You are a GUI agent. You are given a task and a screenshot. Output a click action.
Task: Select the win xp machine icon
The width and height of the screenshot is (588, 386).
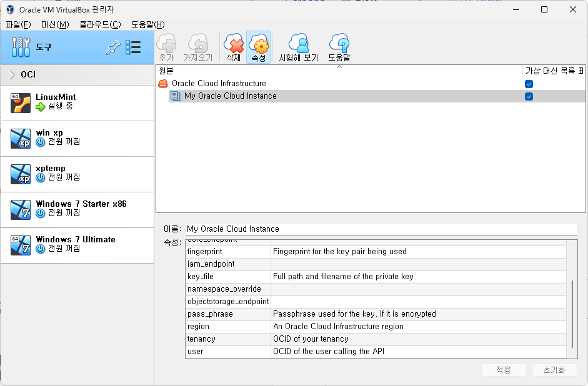coord(21,138)
